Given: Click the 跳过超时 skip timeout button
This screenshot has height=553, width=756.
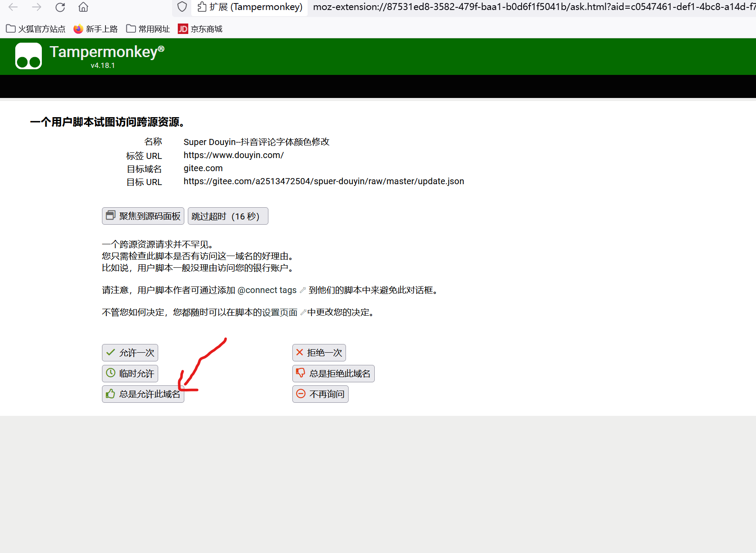Looking at the screenshot, I should [x=227, y=216].
